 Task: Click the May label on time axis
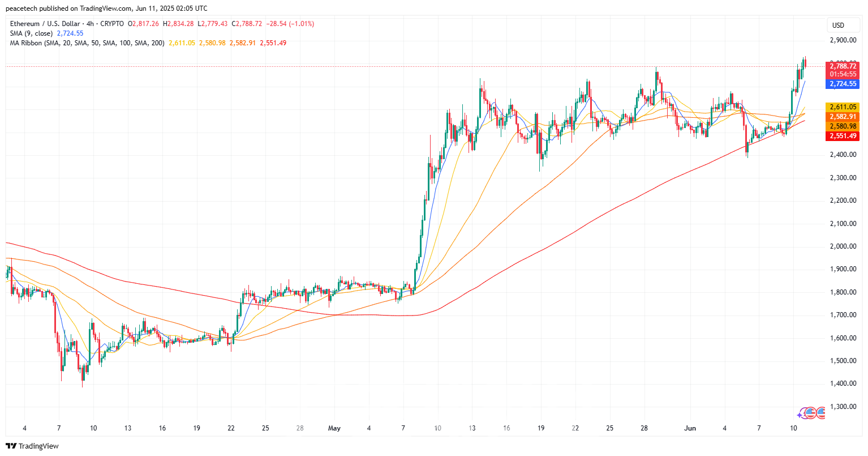pyautogui.click(x=334, y=428)
